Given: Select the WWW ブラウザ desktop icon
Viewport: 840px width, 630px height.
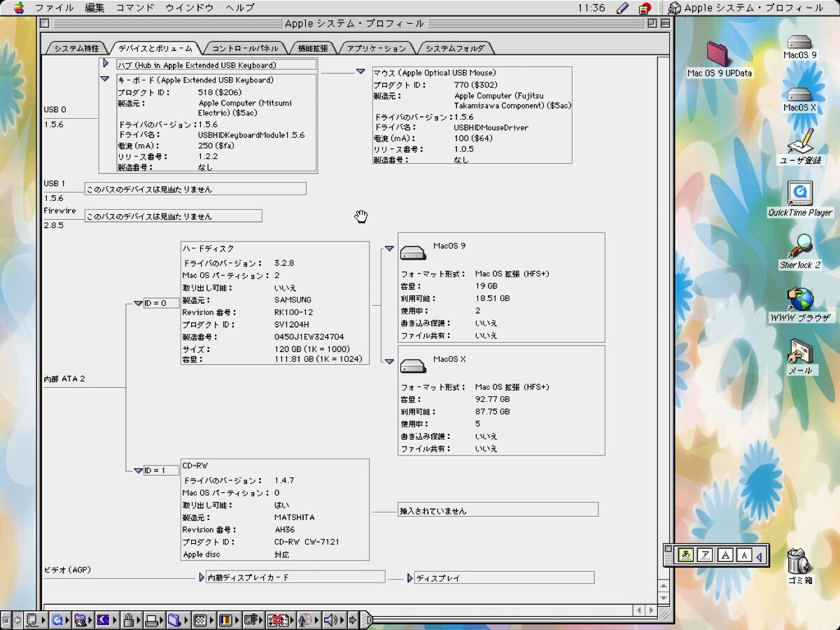Looking at the screenshot, I should pos(801,299).
